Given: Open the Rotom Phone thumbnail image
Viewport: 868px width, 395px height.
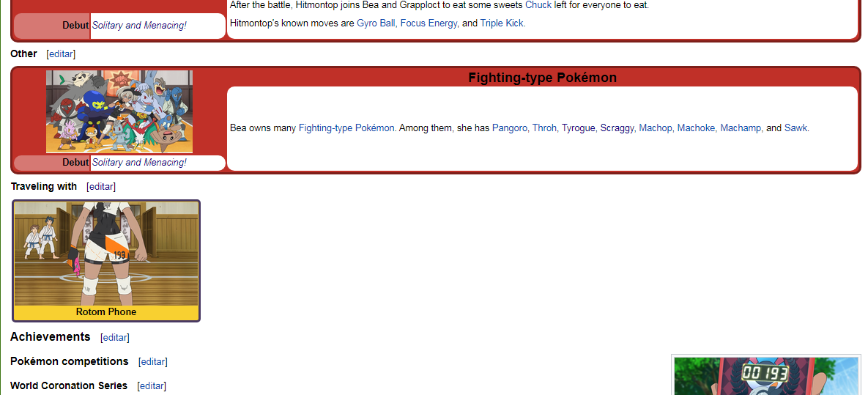Looking at the screenshot, I should point(105,253).
